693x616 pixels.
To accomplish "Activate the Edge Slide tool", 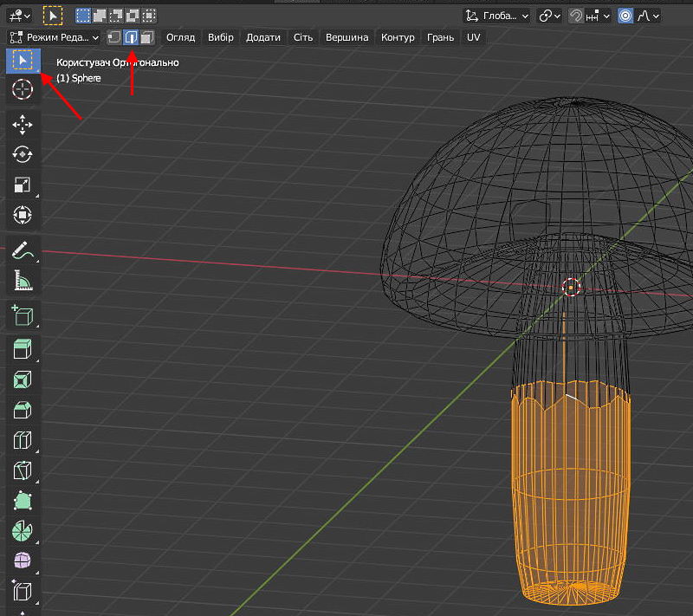I will [23, 591].
